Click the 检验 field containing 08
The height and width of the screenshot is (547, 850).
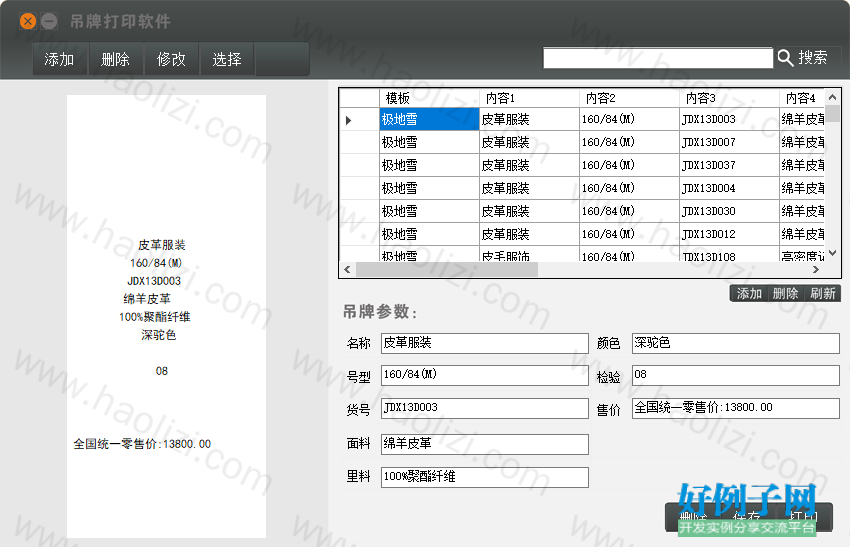point(736,375)
